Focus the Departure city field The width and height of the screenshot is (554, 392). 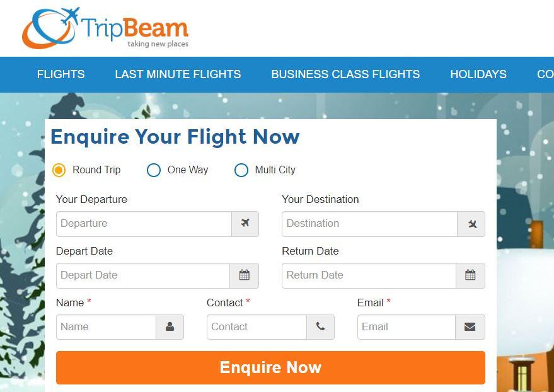coord(144,224)
